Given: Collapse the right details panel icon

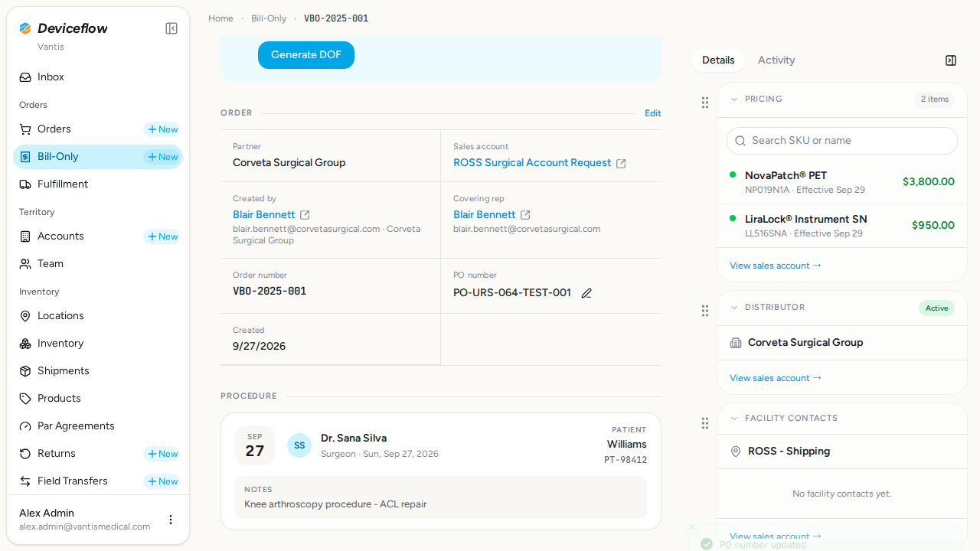Looking at the screenshot, I should (x=951, y=60).
